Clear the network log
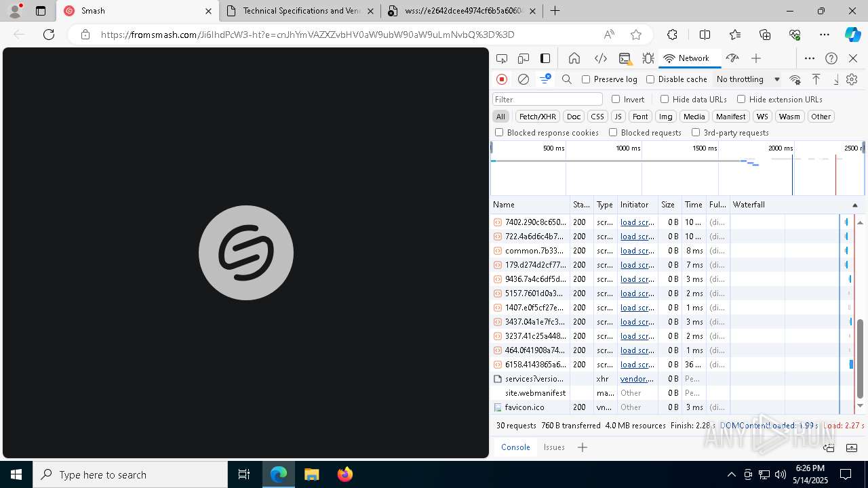The image size is (868, 488). click(524, 79)
